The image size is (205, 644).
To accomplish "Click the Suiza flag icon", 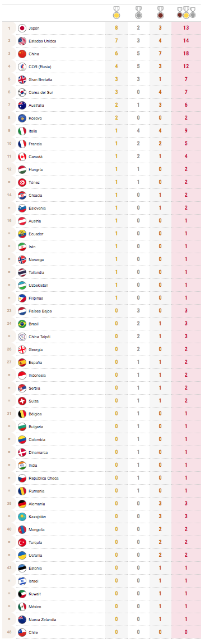I will pos(22,401).
